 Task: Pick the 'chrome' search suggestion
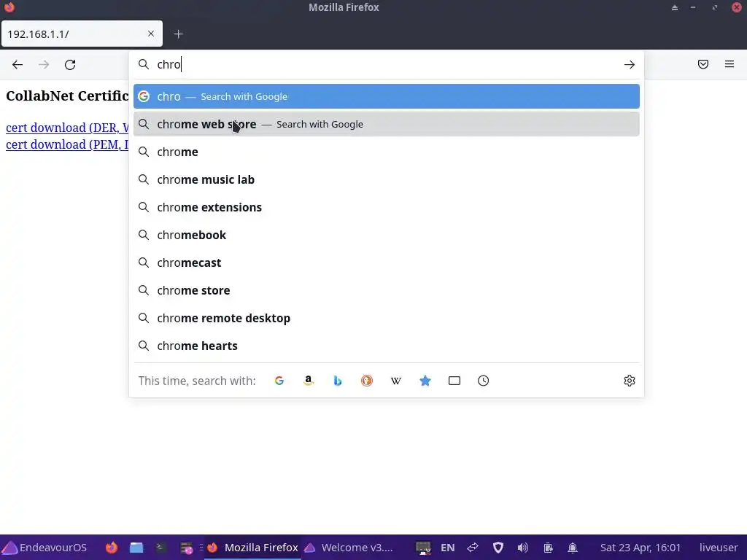(x=387, y=152)
